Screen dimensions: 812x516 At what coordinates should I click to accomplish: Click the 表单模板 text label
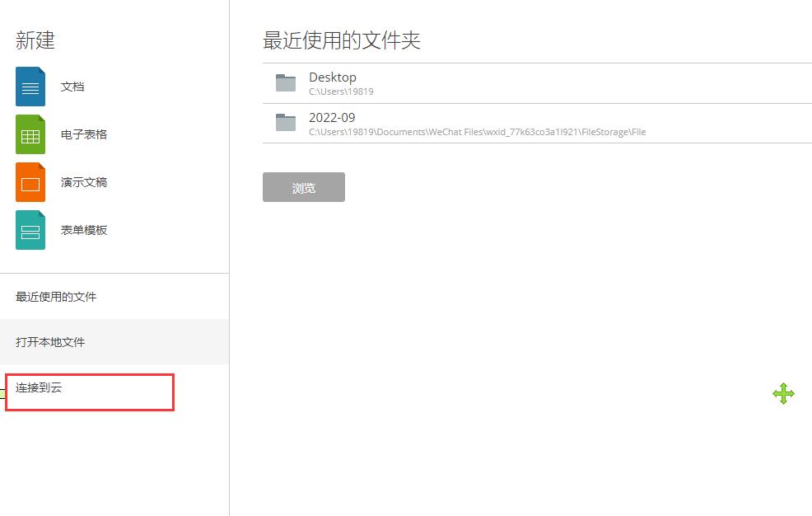84,230
